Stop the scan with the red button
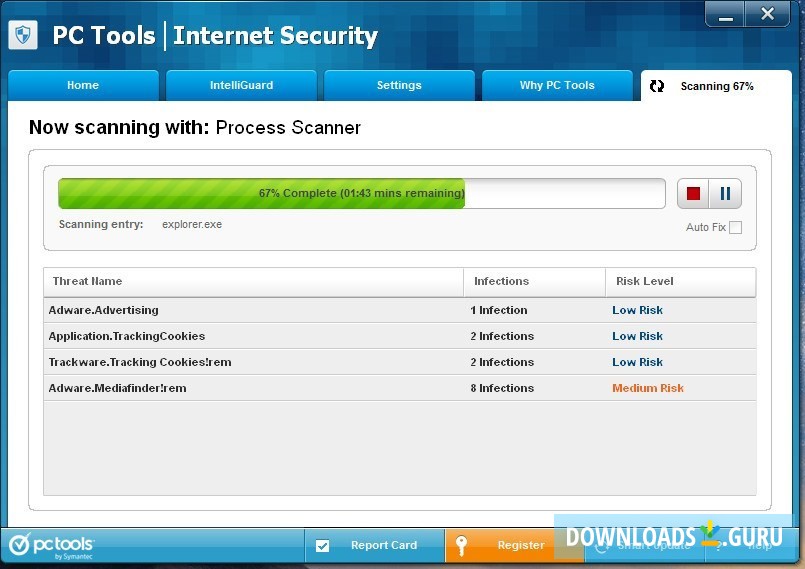This screenshot has width=805, height=569. click(x=693, y=194)
